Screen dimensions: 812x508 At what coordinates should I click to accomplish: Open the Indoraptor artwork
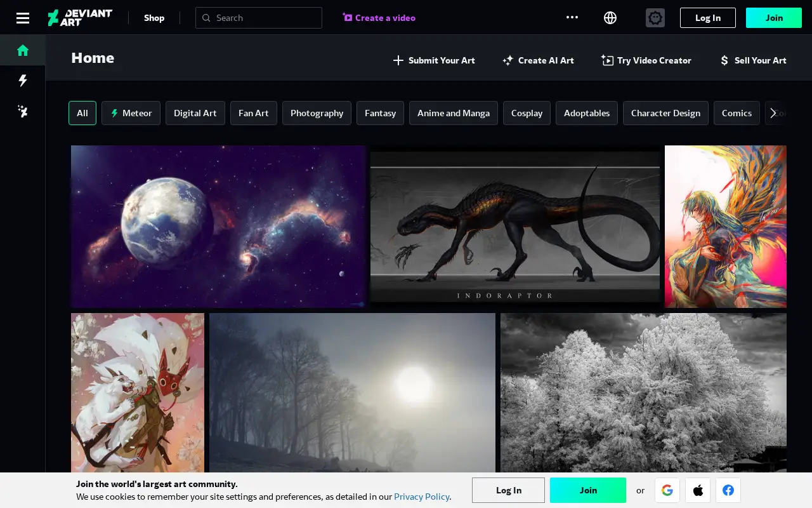click(x=515, y=227)
